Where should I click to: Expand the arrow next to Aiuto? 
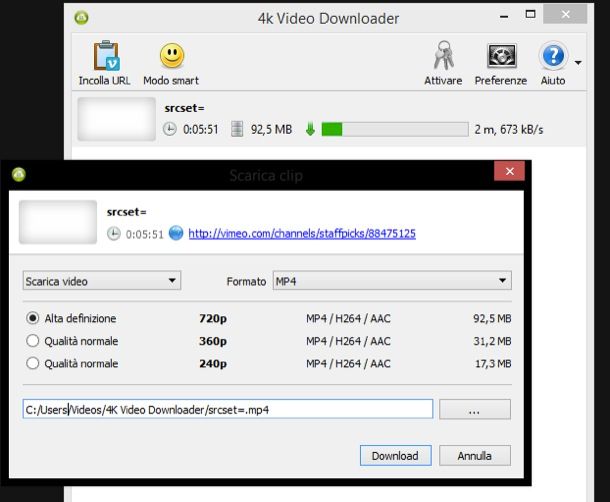578,63
